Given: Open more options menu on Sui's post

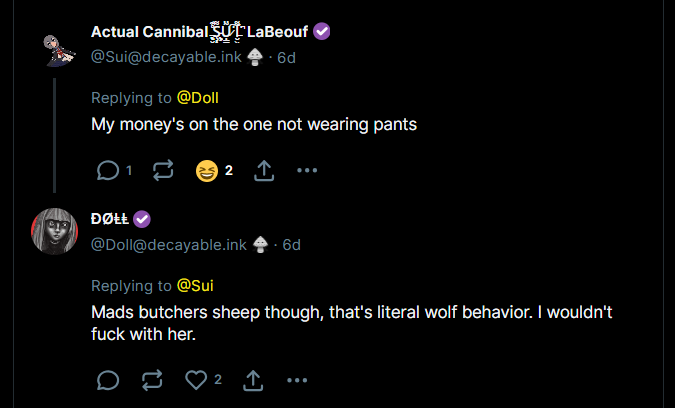Looking at the screenshot, I should click(x=307, y=171).
